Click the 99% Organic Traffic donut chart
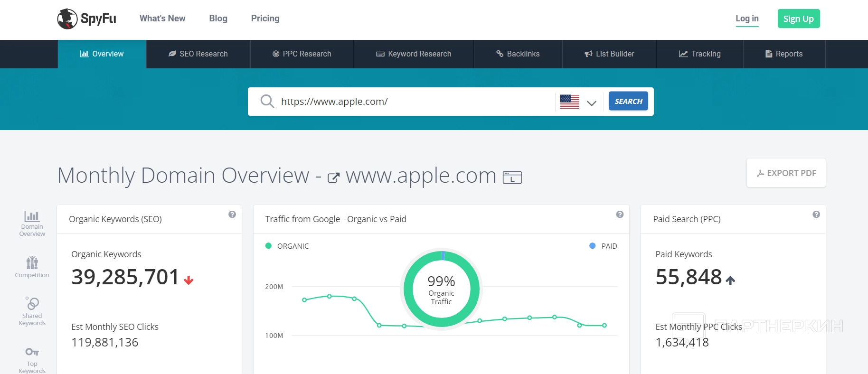Image resolution: width=868 pixels, height=374 pixels. 442,289
